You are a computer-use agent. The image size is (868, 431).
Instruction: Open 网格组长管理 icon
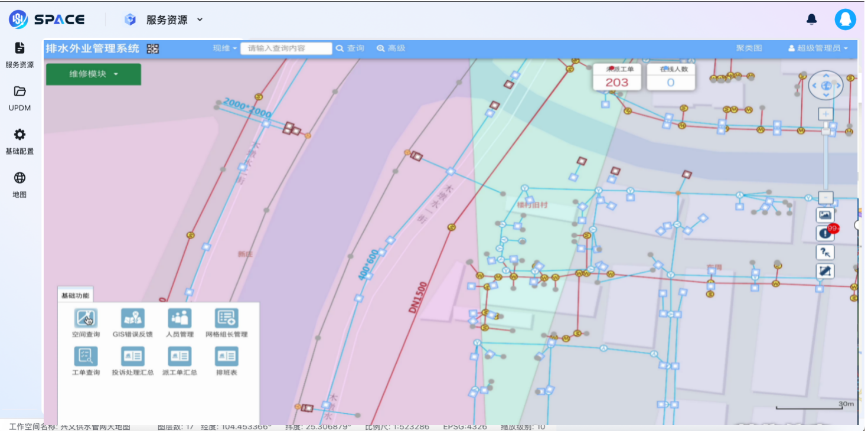pyautogui.click(x=226, y=319)
